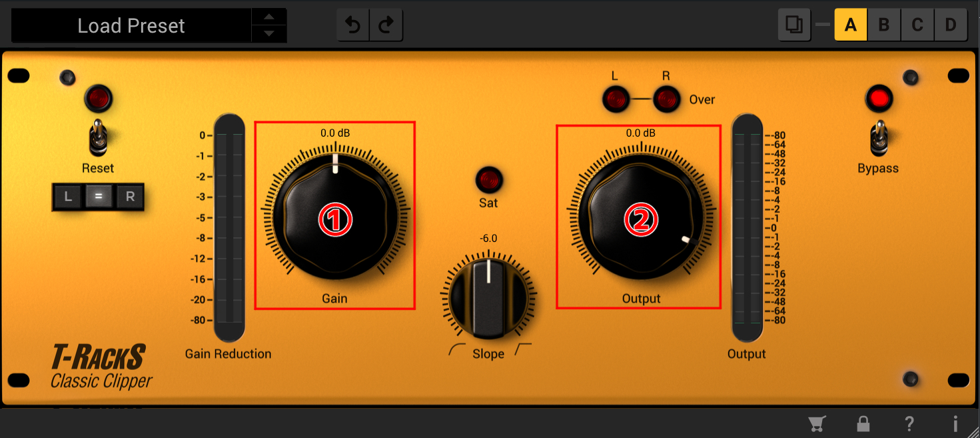Enable the stereo link equals button

point(99,197)
